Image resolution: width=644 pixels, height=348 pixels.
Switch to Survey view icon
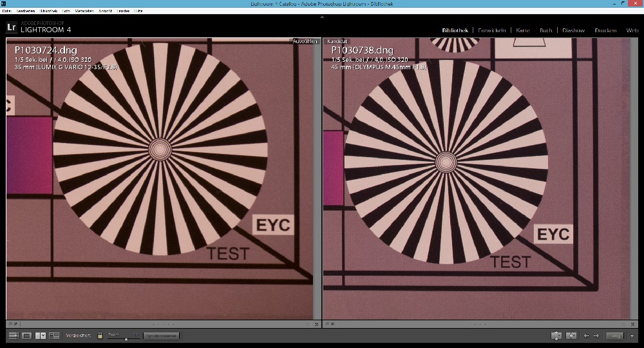tap(54, 336)
